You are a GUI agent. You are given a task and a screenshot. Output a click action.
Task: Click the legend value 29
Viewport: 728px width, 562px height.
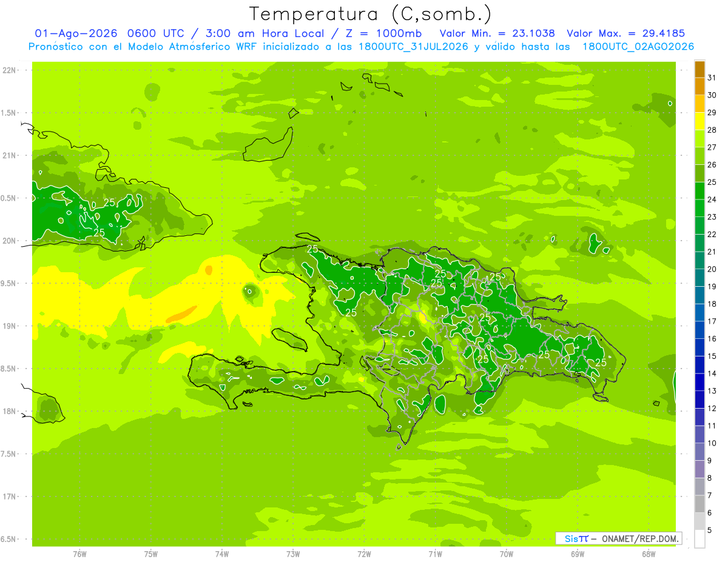coord(712,112)
